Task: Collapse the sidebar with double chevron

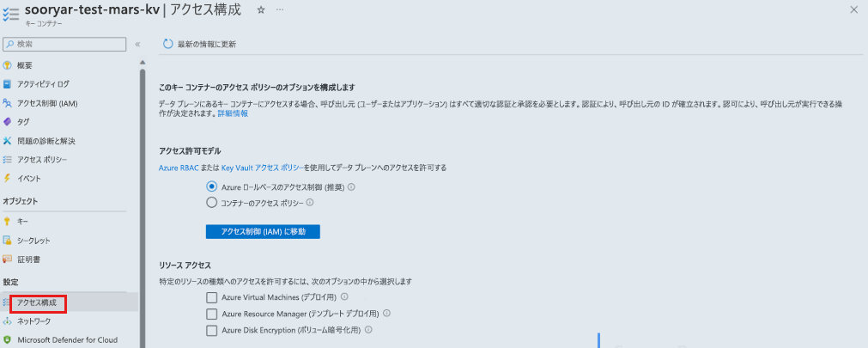Action: tap(138, 44)
